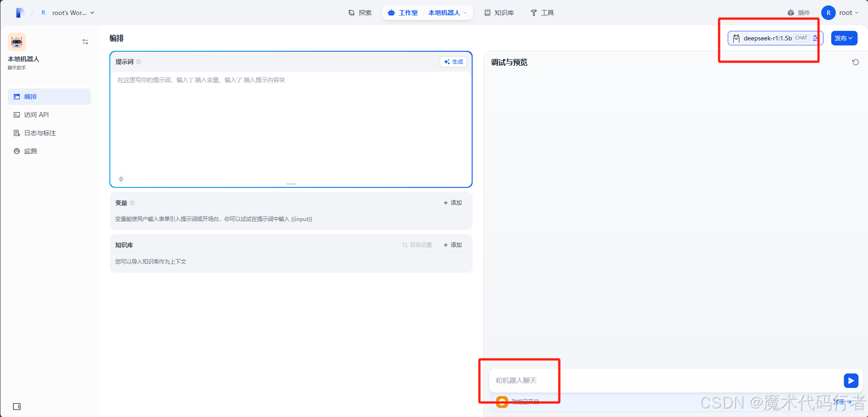Open 召回设置 retrieval settings
Viewport: 868px width, 417px height.
[x=417, y=245]
